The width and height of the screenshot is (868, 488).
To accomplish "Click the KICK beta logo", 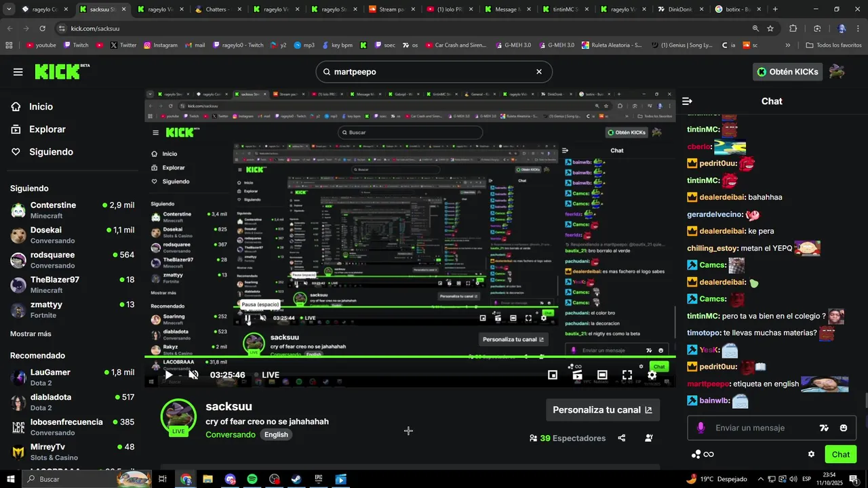I will point(62,71).
